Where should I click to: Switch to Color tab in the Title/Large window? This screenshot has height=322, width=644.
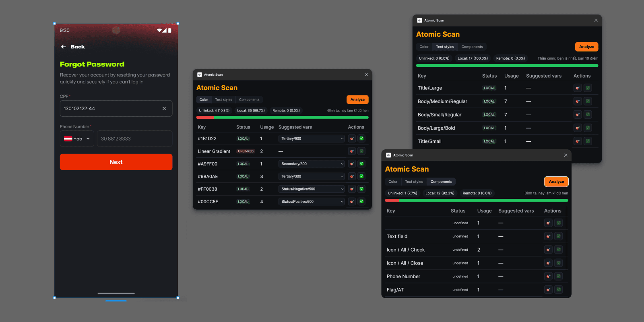424,47
